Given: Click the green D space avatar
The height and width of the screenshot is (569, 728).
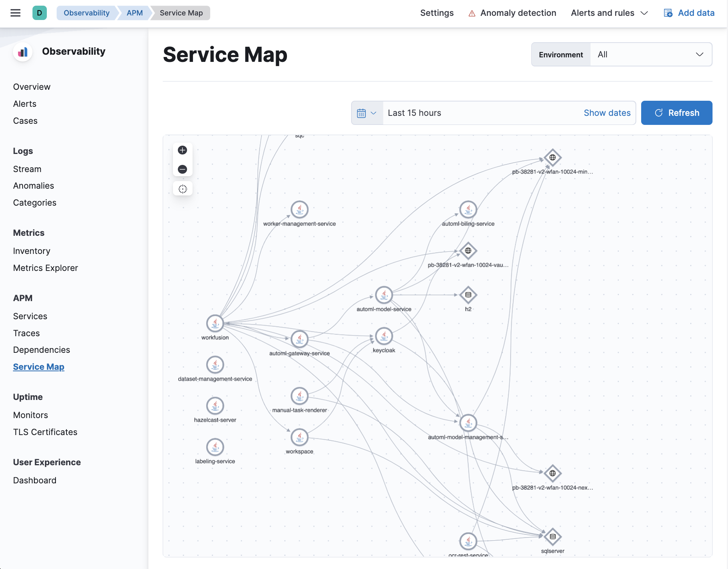Looking at the screenshot, I should click(x=40, y=13).
